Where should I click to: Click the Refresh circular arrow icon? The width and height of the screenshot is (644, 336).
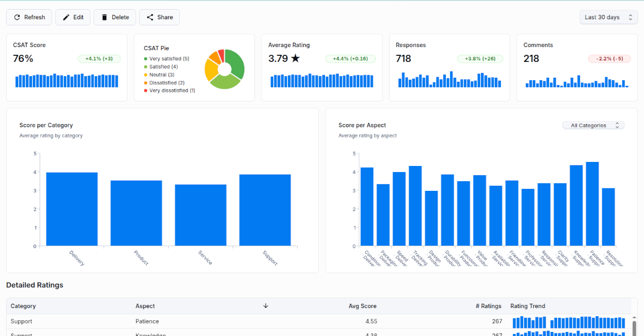pos(17,17)
